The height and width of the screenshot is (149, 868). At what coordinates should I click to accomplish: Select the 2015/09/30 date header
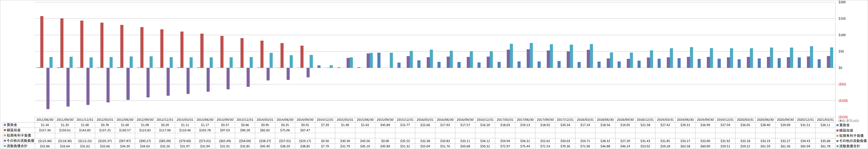coord(385,120)
